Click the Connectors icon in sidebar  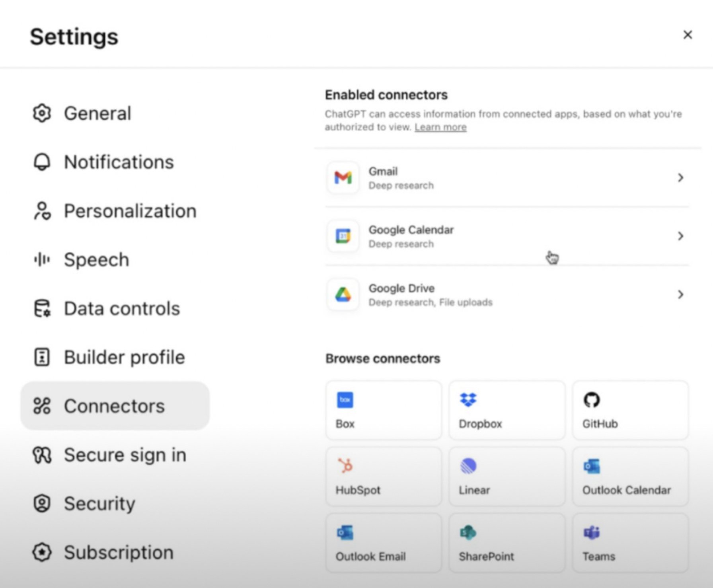[x=42, y=406]
